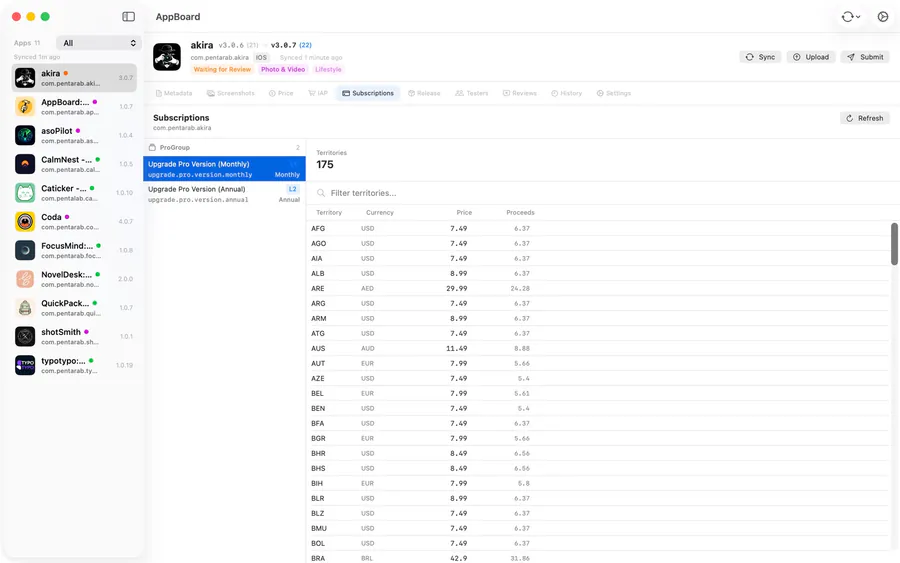Click the territories table vertical scrollbar
The image size is (900, 563).
894,244
